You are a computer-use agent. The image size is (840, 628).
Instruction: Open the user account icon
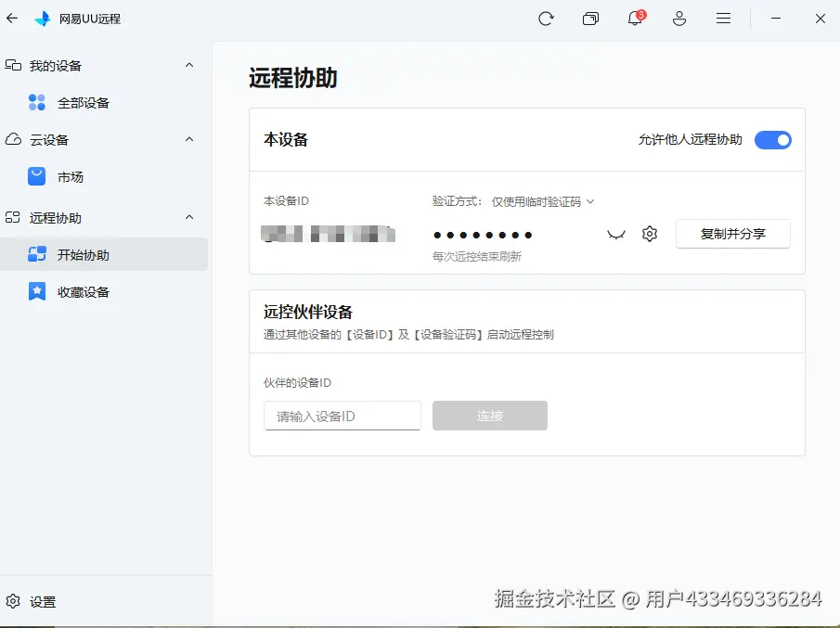point(679,19)
